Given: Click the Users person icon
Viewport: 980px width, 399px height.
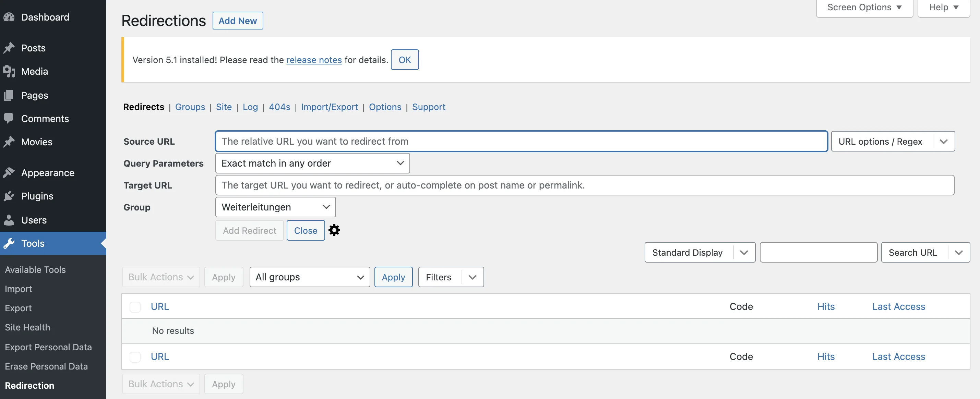Looking at the screenshot, I should tap(9, 220).
